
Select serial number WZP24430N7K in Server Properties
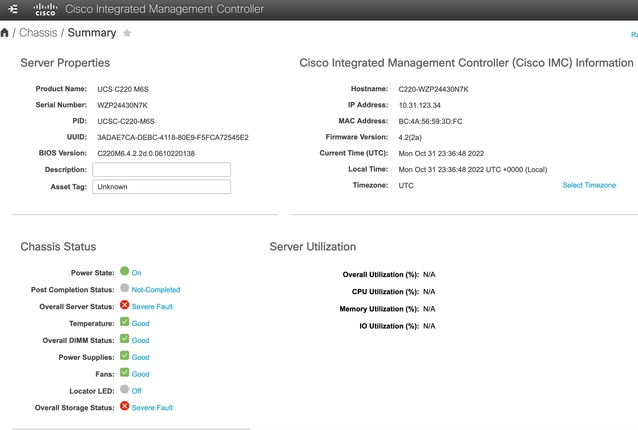pos(122,105)
